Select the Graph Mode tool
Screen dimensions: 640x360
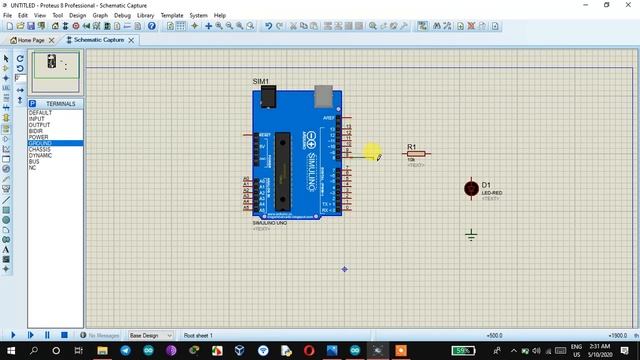6,149
